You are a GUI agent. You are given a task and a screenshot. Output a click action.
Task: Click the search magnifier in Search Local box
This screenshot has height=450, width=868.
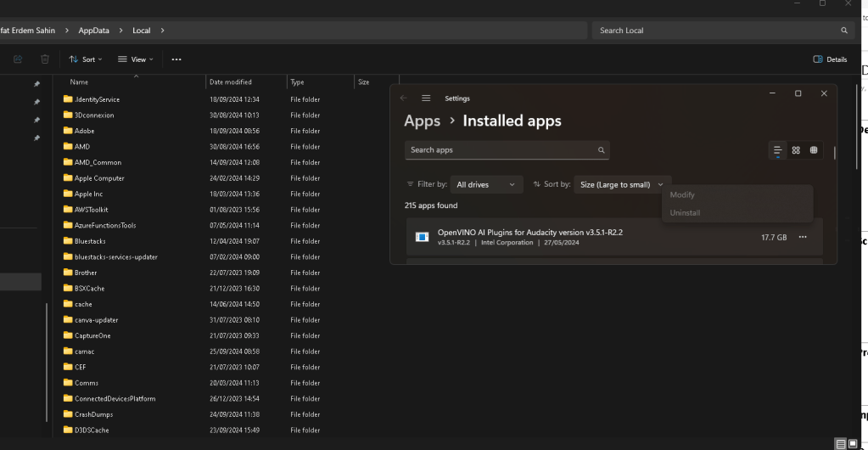[844, 31]
